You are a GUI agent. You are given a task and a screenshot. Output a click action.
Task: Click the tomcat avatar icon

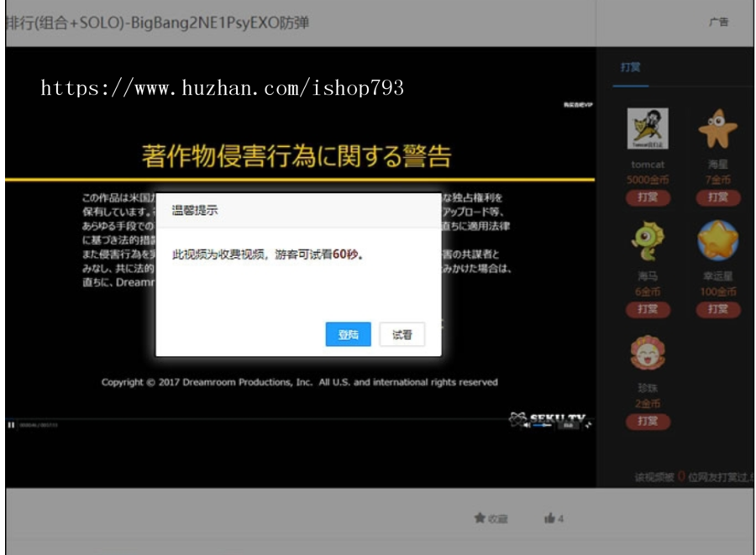tap(648, 129)
